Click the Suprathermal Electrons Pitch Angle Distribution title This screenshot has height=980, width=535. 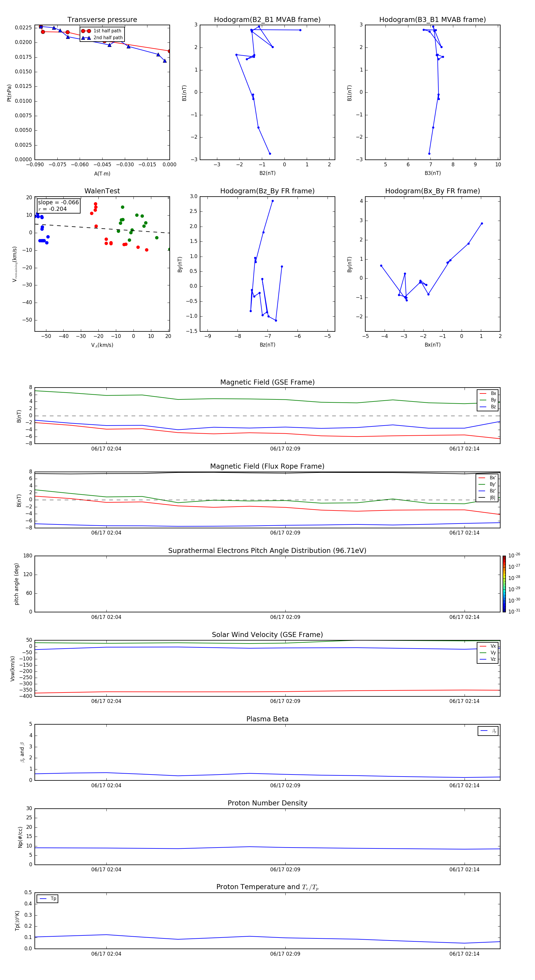point(267,551)
